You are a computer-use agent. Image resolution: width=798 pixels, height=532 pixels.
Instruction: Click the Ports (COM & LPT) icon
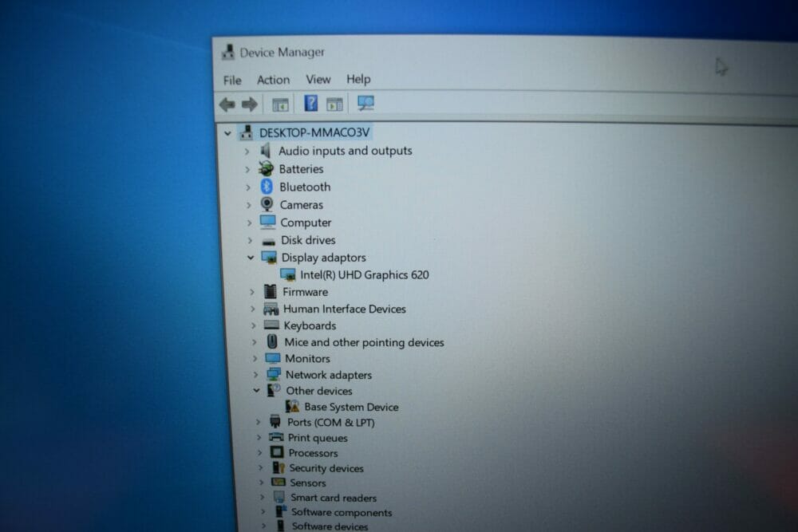point(275,422)
